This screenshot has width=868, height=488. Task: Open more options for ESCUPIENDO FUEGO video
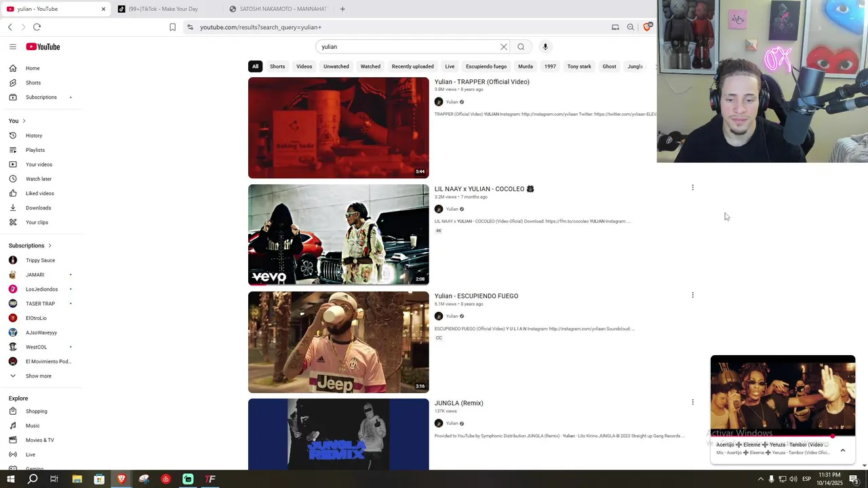pos(692,295)
